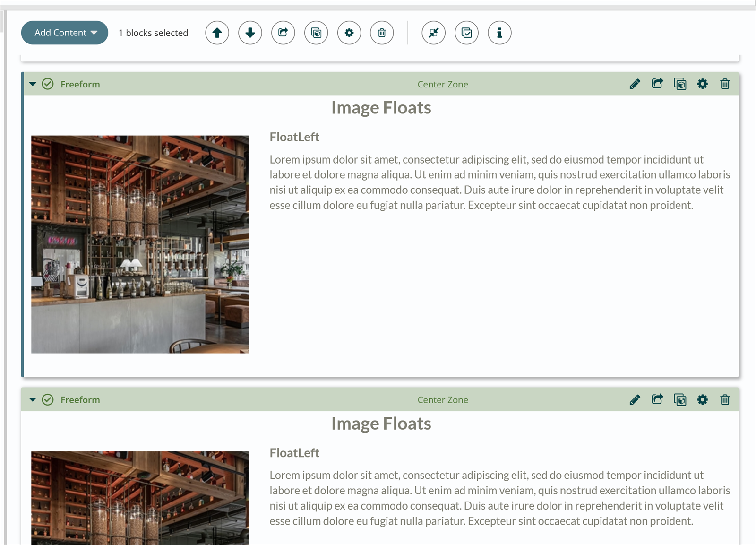Open toolbar gear settings for selected blocks
This screenshot has width=756, height=545.
349,33
